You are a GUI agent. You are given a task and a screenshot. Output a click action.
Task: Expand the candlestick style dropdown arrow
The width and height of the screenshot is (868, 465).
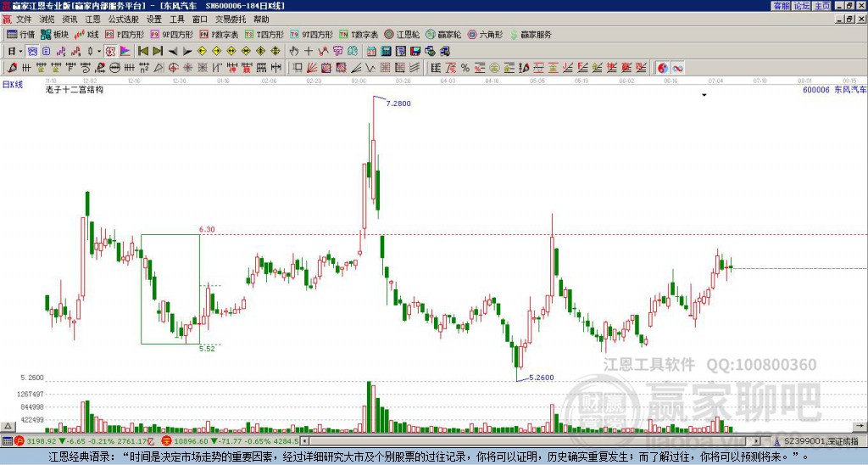(99, 52)
